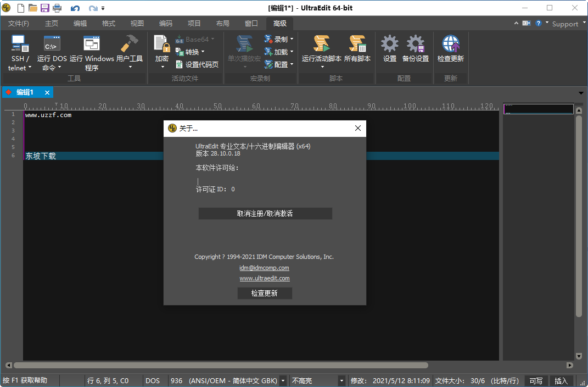Save file with the floppy disk icon

click(x=45, y=8)
